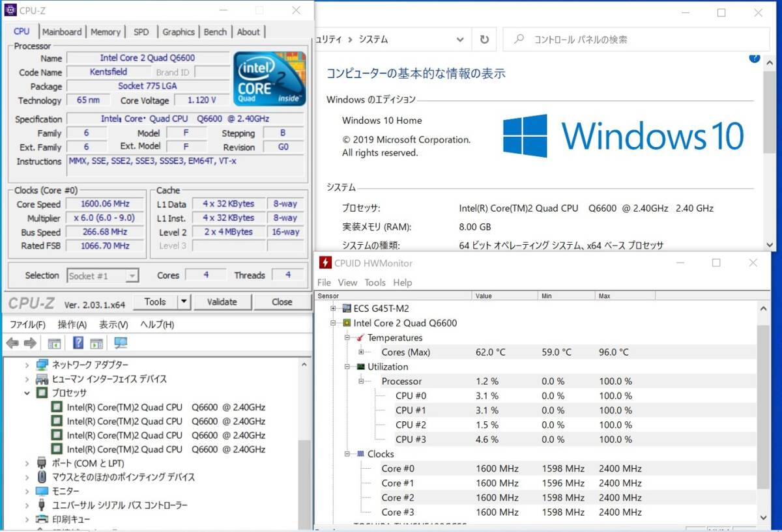Open the 表示(V) menu in Device Manager

[x=113, y=324]
